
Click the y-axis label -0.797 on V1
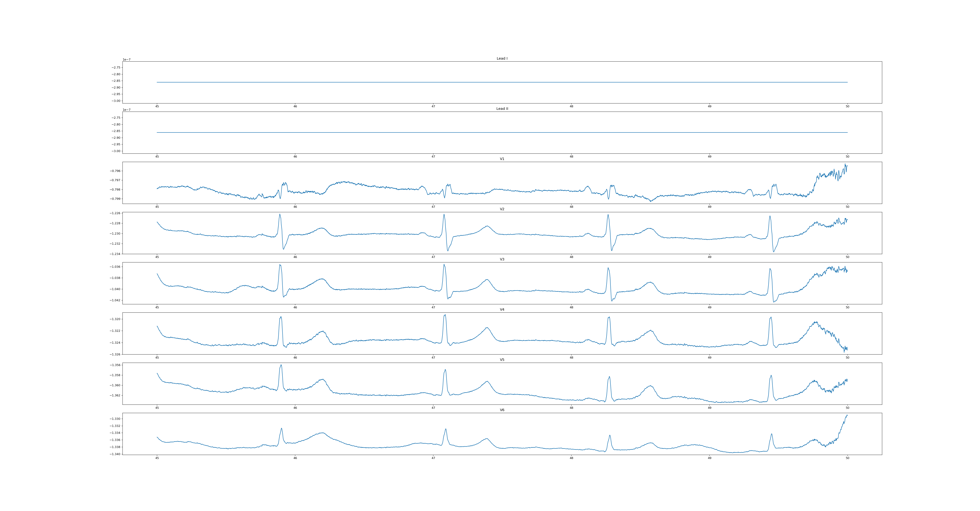(x=115, y=180)
